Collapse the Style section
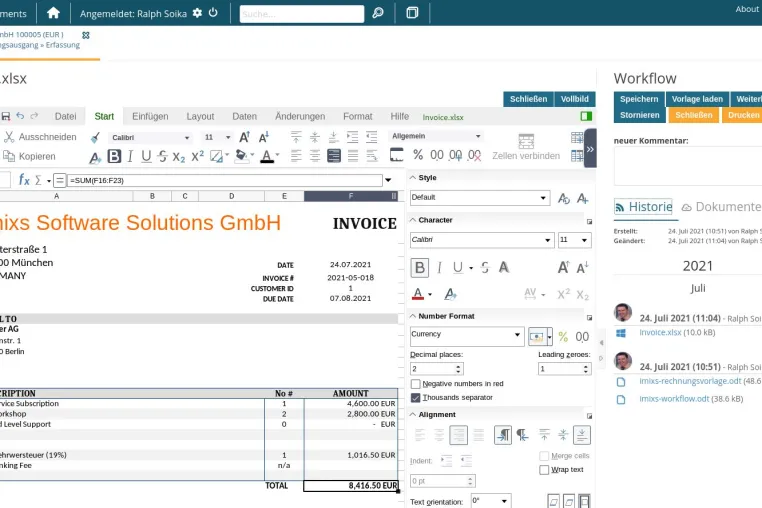The image size is (762, 508). (413, 177)
